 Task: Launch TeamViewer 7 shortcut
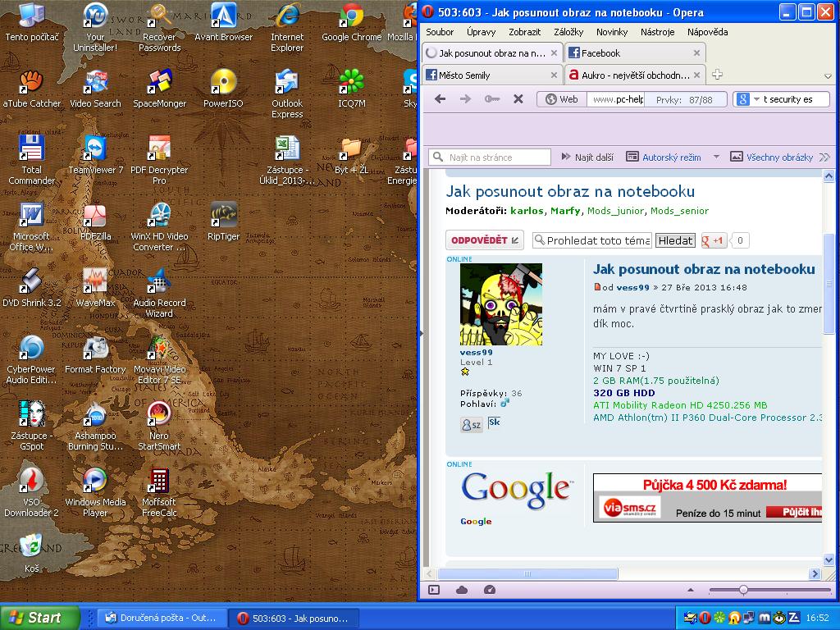tap(95, 155)
